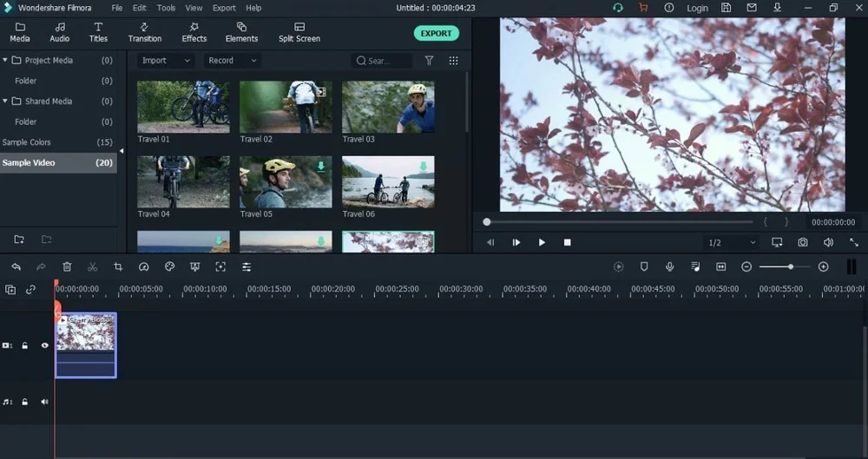Expand the preview quality 1/2 dropdown
This screenshot has height=459, width=868.
730,243
